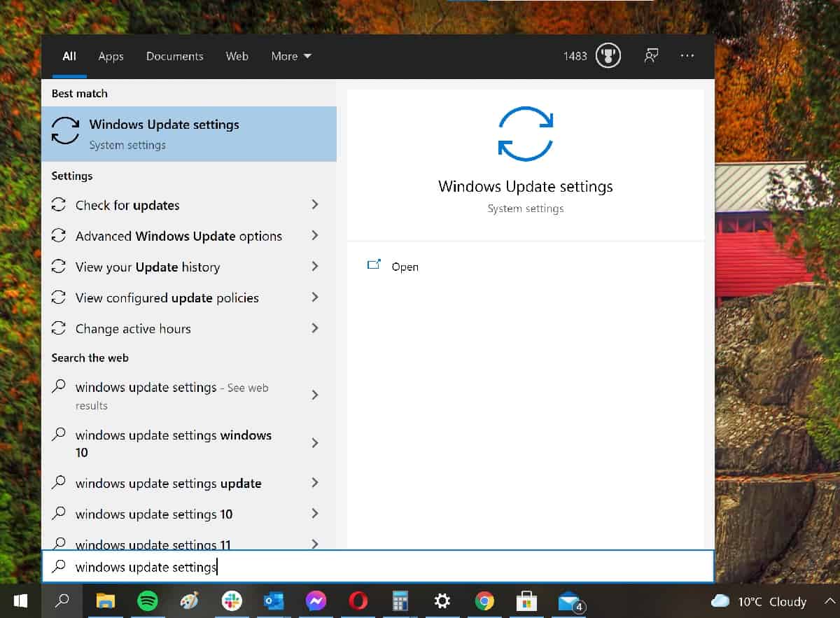The image size is (840, 618).
Task: Select Windows Update settings best match
Action: 189,134
